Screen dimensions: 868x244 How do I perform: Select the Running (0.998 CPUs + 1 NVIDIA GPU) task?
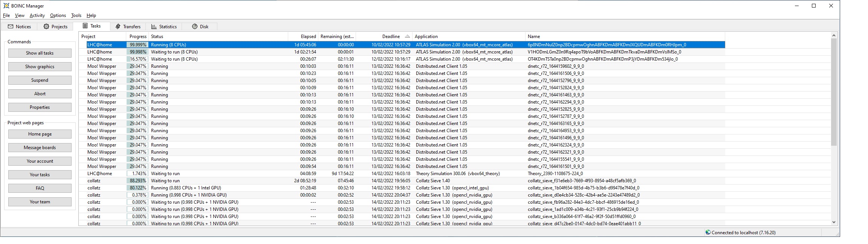click(x=402, y=195)
